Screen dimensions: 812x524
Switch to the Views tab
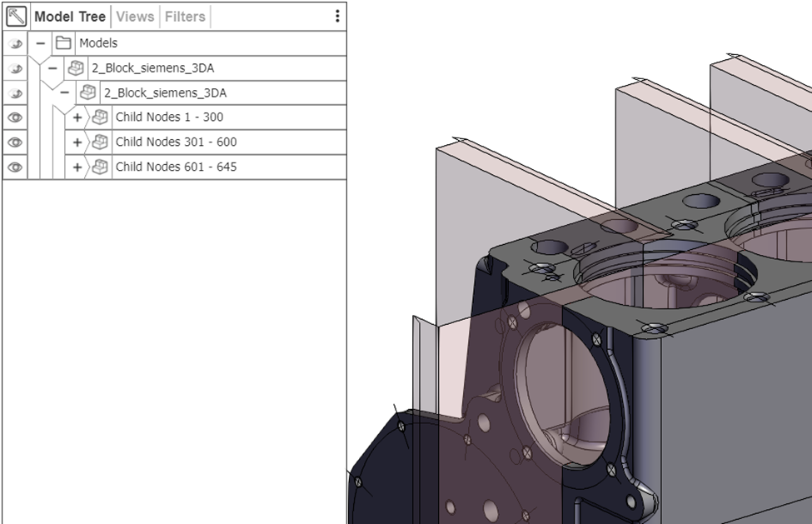tap(135, 15)
